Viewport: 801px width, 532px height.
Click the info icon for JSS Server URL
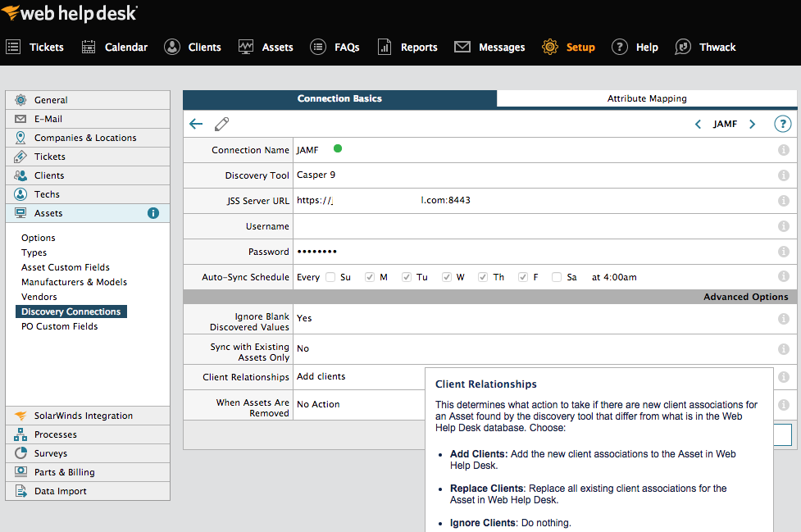(784, 201)
